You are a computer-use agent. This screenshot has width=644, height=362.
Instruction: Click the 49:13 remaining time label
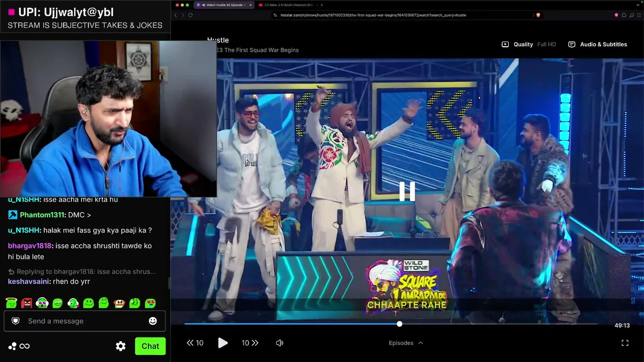[x=622, y=325]
